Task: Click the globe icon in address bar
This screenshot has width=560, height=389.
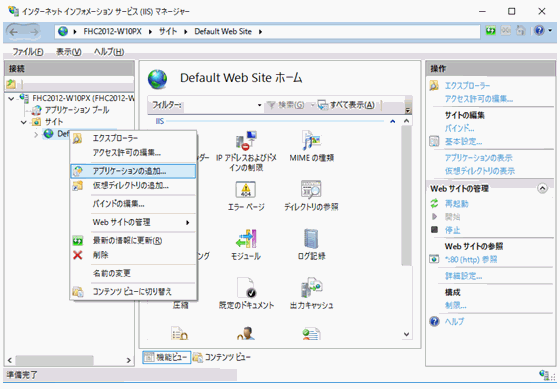Action: click(x=63, y=31)
